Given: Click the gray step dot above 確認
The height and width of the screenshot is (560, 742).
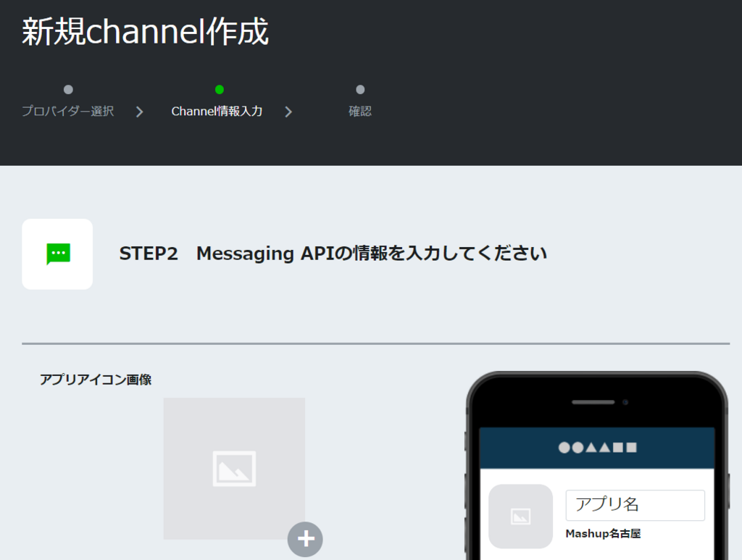Looking at the screenshot, I should tap(360, 90).
